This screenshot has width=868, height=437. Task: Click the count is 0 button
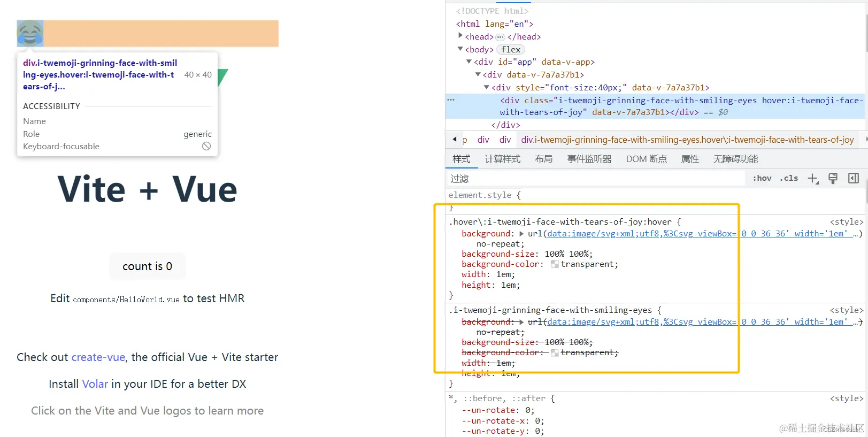(148, 266)
